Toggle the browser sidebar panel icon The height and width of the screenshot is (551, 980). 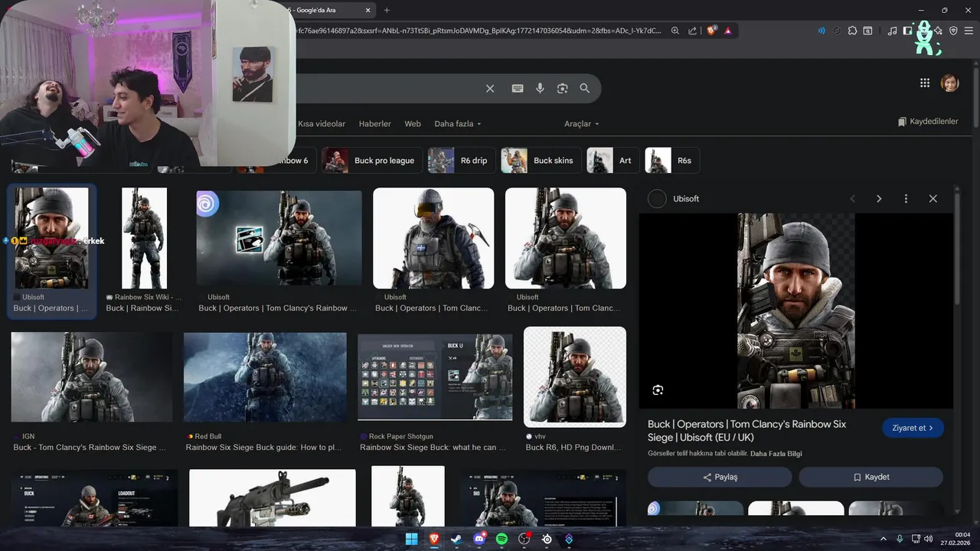(x=907, y=31)
